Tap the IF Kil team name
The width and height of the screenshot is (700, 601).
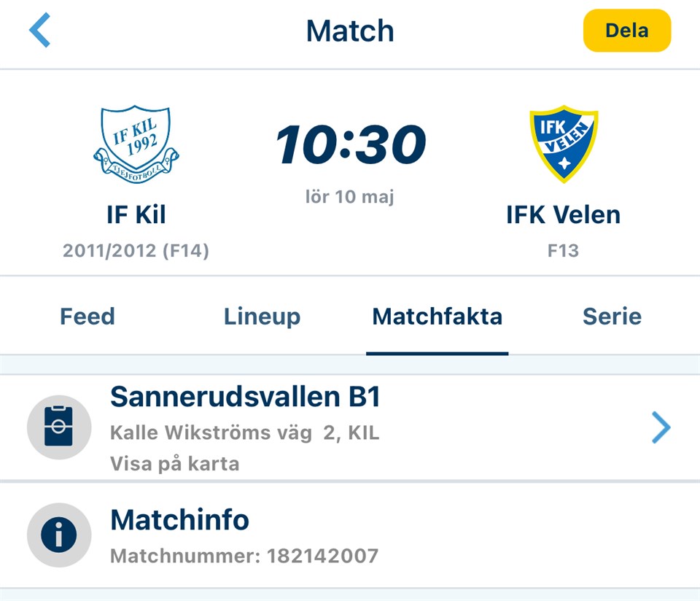pyautogui.click(x=136, y=215)
